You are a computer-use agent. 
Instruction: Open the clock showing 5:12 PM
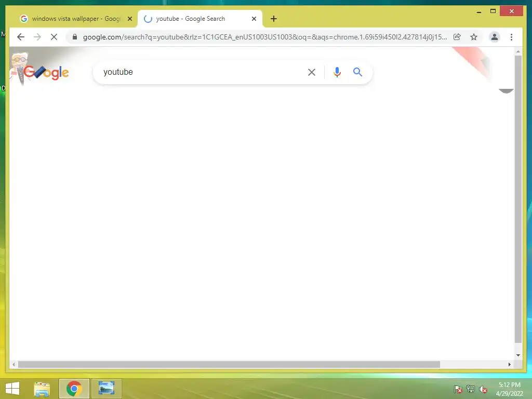pyautogui.click(x=509, y=389)
